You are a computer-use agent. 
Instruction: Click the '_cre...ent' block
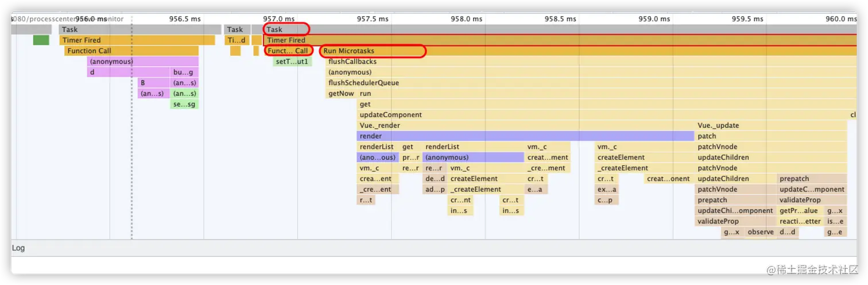tap(378, 189)
